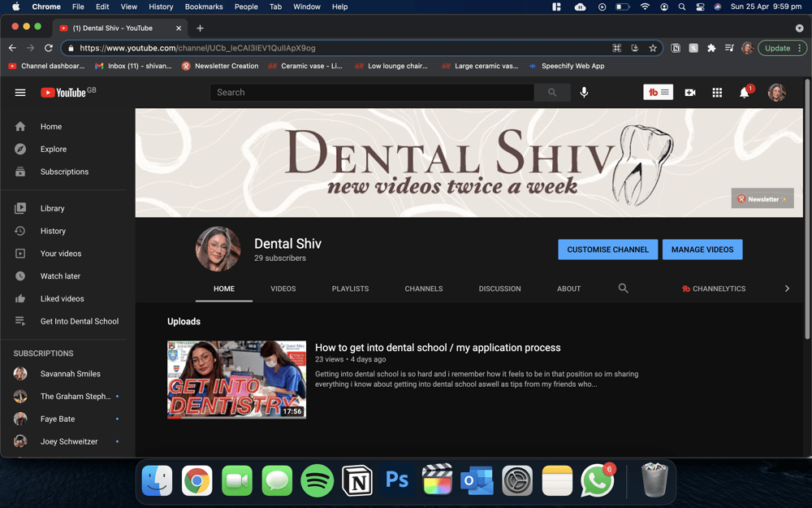The image size is (812, 508).
Task: Open the YouTube apps grid
Action: (717, 93)
